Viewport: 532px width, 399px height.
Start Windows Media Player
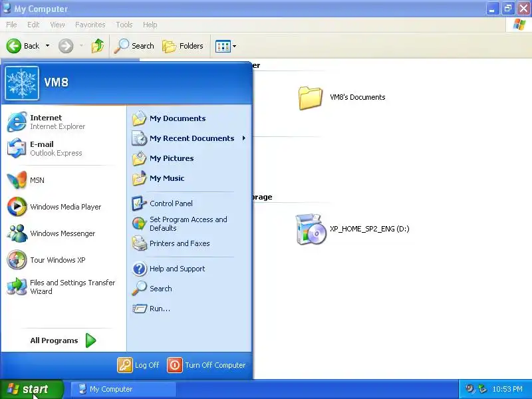pos(63,207)
